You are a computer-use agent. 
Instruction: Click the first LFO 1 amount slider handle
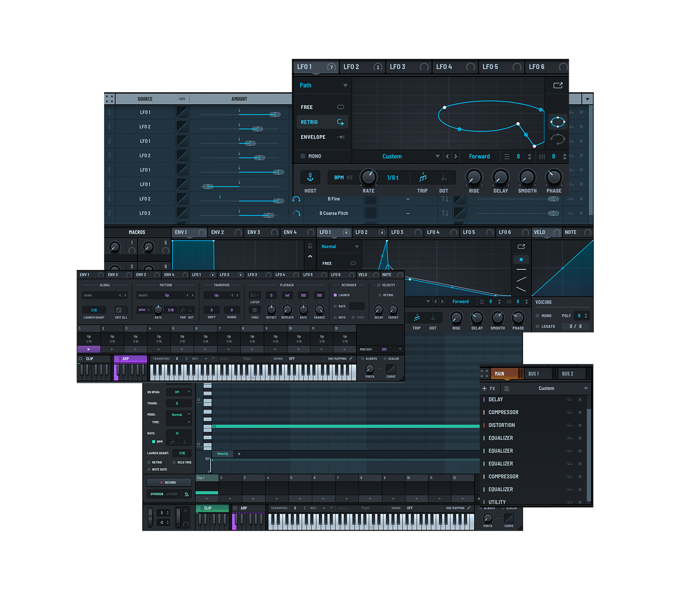click(x=275, y=114)
